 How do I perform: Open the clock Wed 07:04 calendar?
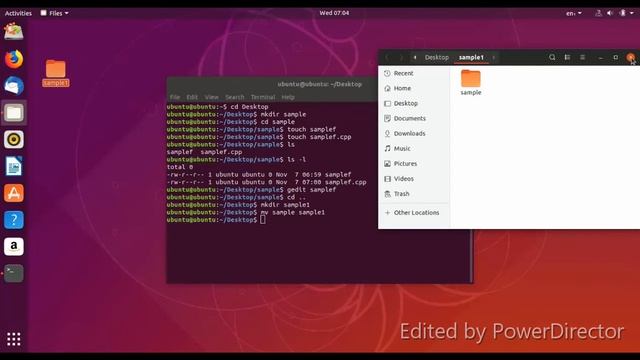click(x=334, y=13)
